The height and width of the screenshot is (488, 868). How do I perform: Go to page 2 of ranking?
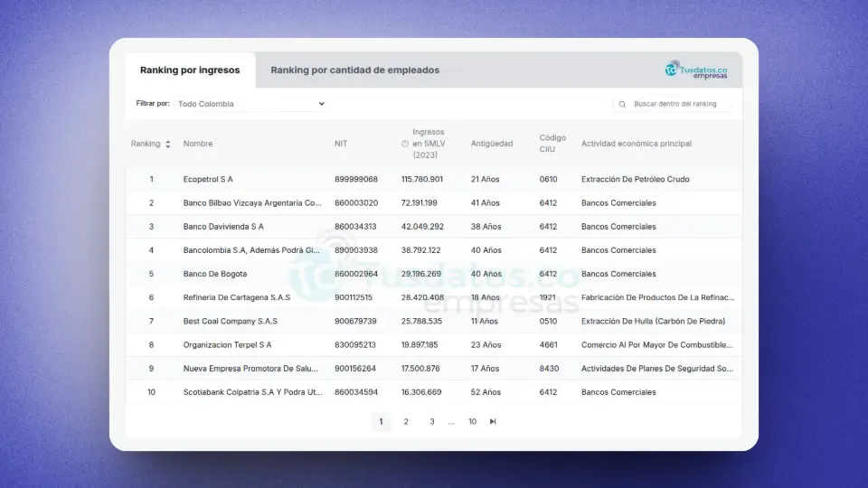click(406, 421)
